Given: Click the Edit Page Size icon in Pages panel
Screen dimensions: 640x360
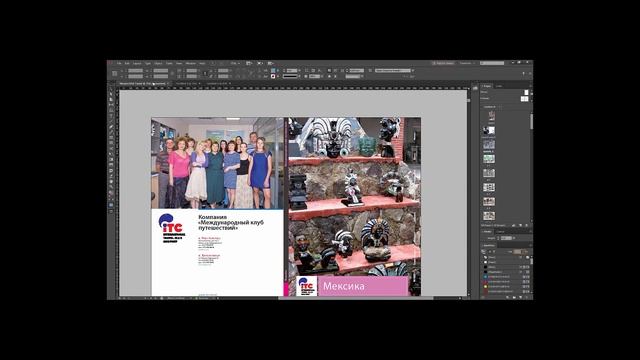Looking at the screenshot, I should pyautogui.click(x=513, y=225).
